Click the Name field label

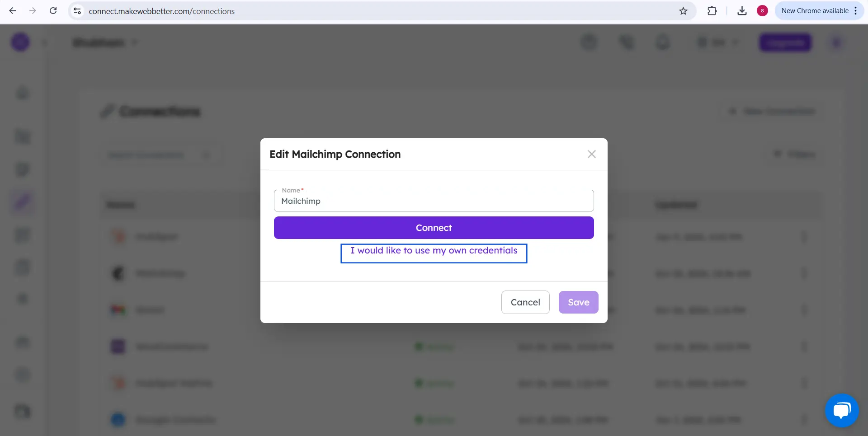pyautogui.click(x=291, y=190)
